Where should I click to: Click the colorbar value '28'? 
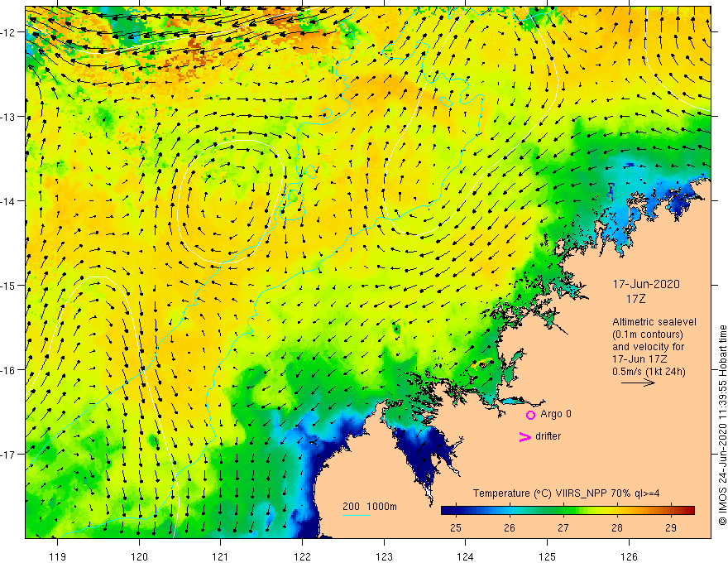pos(617,528)
